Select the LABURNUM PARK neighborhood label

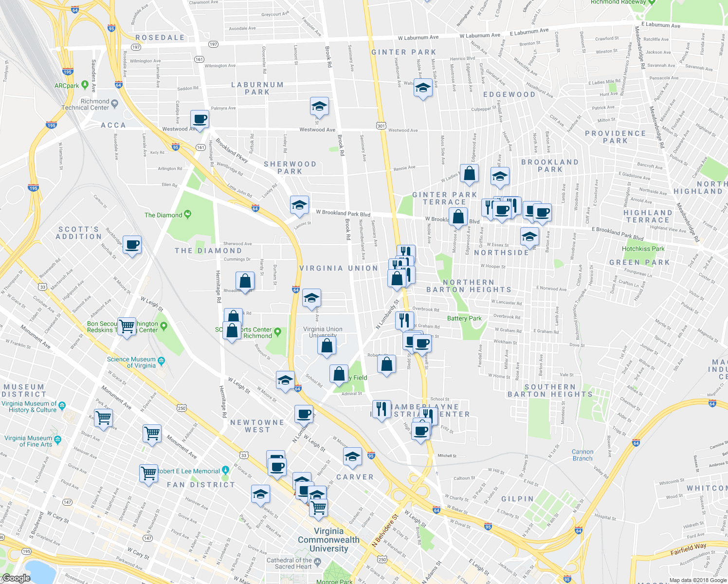[x=257, y=88]
